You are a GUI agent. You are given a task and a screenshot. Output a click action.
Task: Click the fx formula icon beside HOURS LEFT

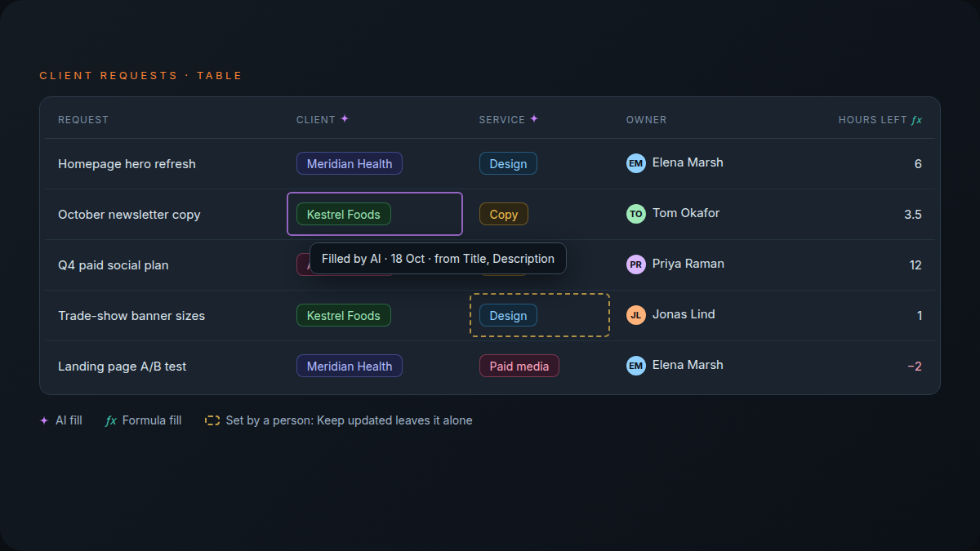(917, 120)
